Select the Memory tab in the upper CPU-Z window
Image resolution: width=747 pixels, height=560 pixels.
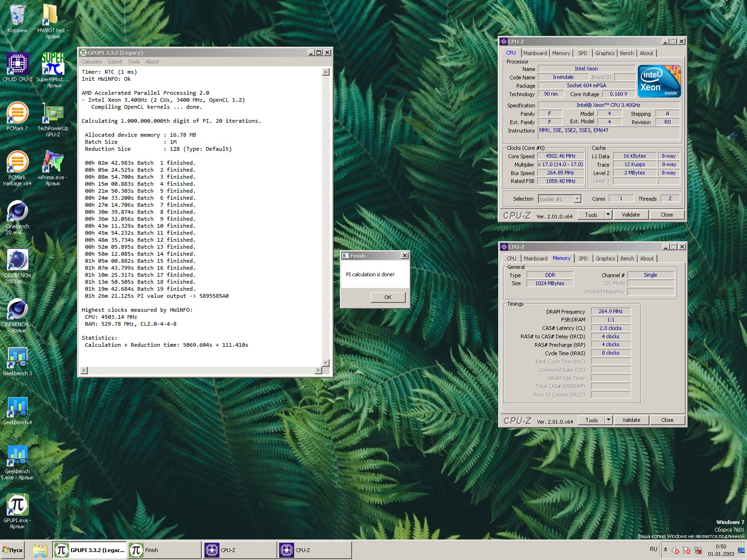pos(561,53)
